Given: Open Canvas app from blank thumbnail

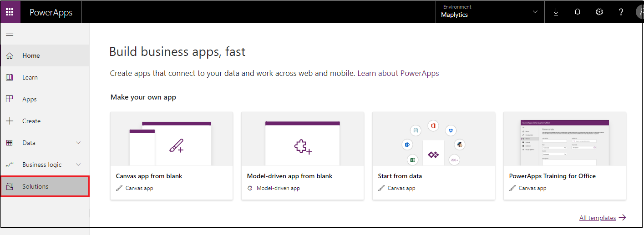Looking at the screenshot, I should pyautogui.click(x=172, y=139).
